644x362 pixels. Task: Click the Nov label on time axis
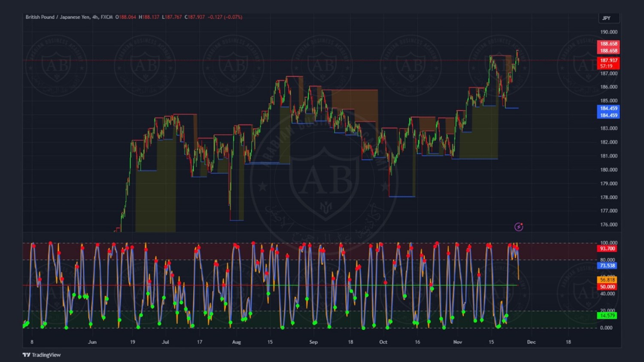click(x=458, y=342)
